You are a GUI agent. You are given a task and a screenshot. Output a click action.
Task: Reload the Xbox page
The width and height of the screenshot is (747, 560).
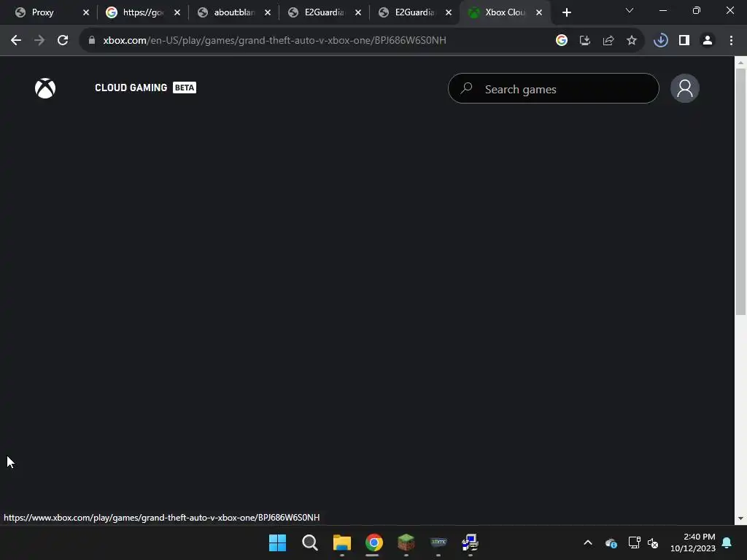tap(63, 41)
